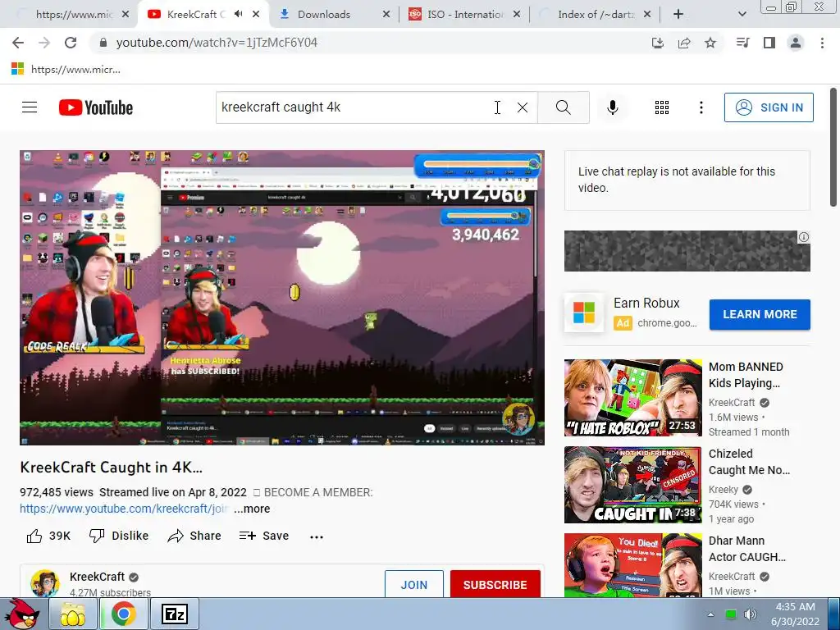Image resolution: width=840 pixels, height=630 pixels.
Task: Clear the search text with X
Action: click(x=523, y=107)
